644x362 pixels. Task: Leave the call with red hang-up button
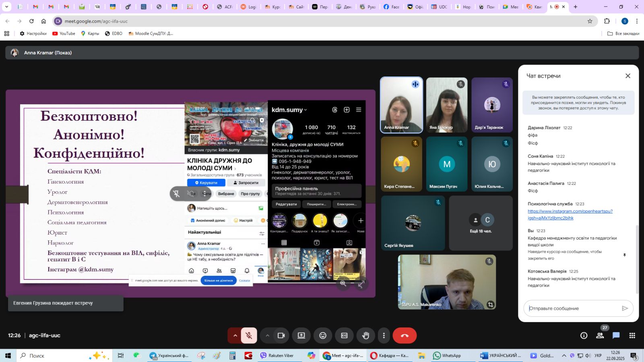pos(405,335)
